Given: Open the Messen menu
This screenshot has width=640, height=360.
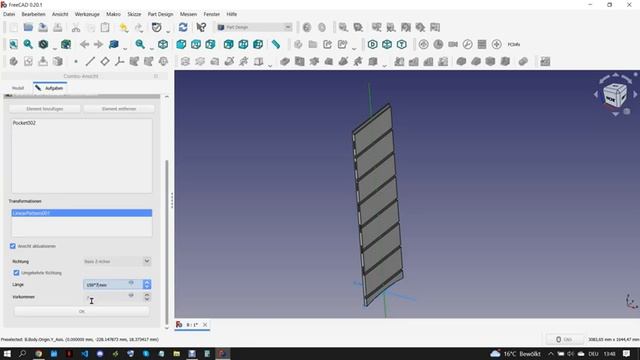Looking at the screenshot, I should click(188, 14).
